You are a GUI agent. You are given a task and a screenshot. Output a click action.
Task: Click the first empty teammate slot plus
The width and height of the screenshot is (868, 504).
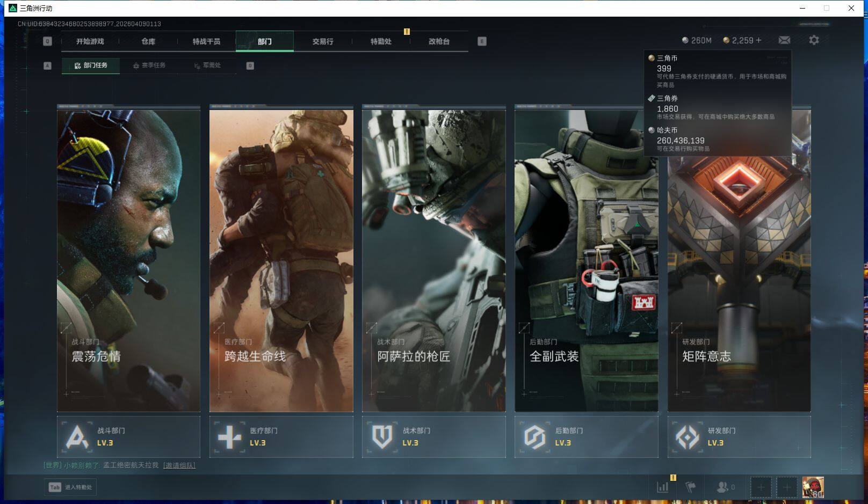click(761, 487)
